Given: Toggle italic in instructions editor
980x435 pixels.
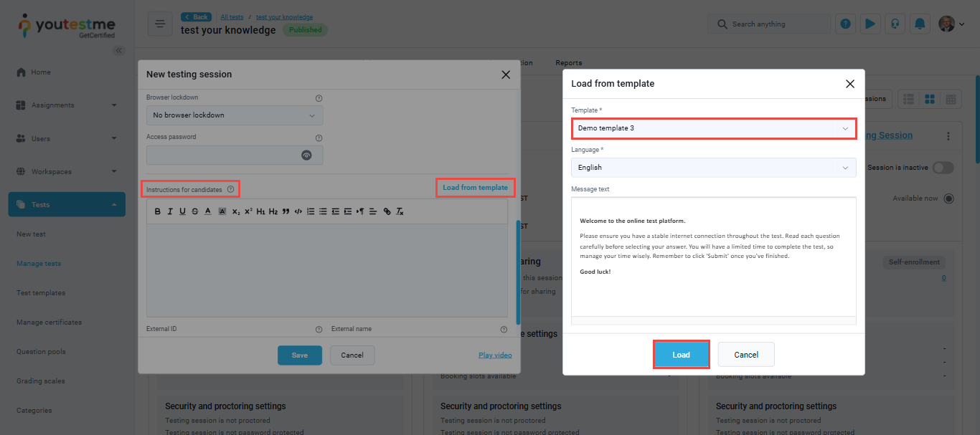Looking at the screenshot, I should (x=170, y=211).
